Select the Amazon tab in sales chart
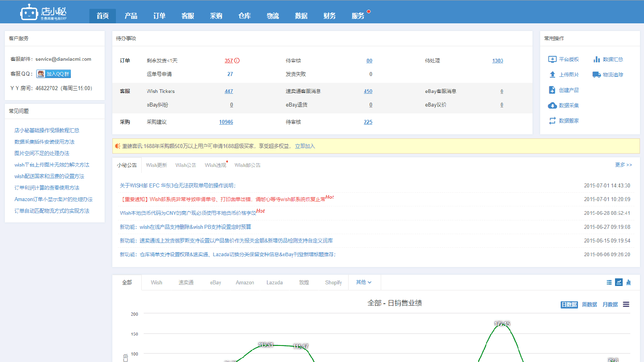Image resolution: width=644 pixels, height=362 pixels. click(x=244, y=282)
